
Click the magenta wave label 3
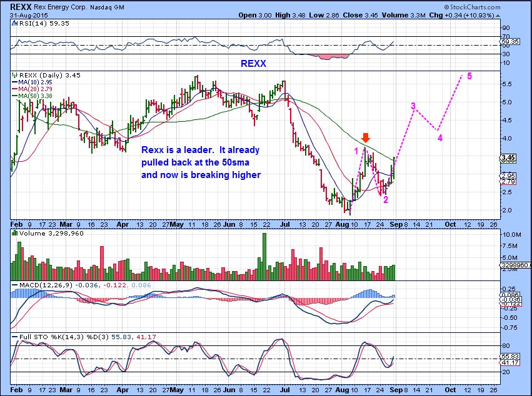tap(413, 106)
